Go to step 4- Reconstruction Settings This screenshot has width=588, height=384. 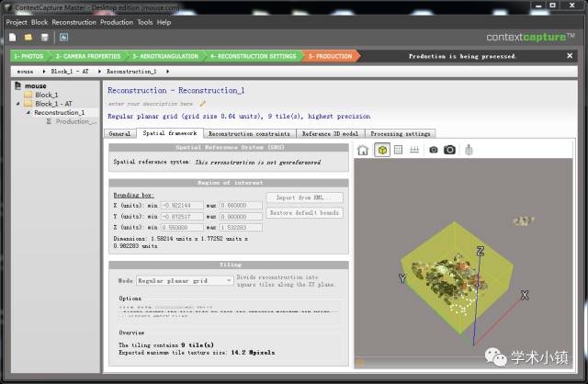(254, 56)
